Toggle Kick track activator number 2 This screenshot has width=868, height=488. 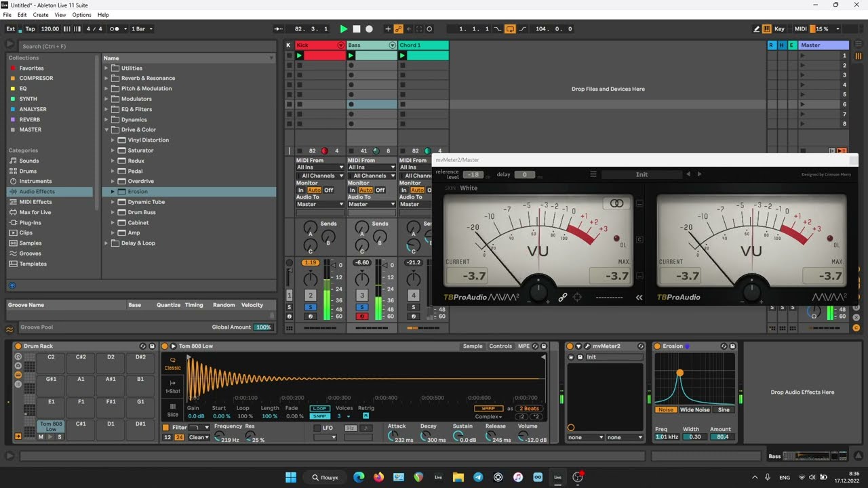[x=310, y=296]
